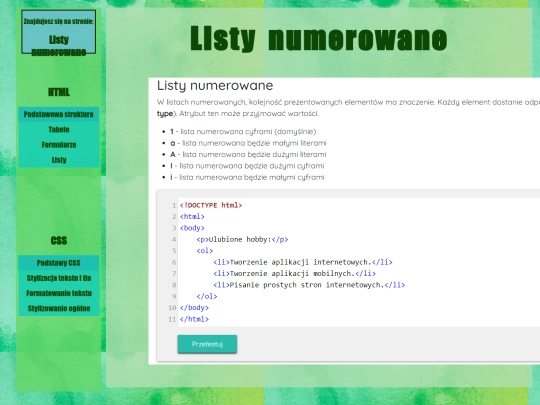Go to the Tabele page

[59, 129]
